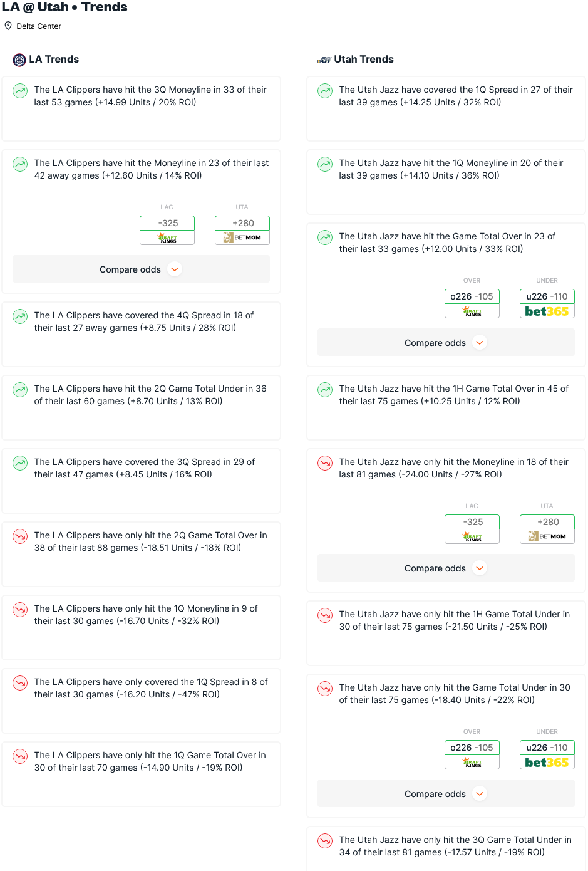Click red downtrend icon for Clippers 1Q Spread trend

[20, 683]
